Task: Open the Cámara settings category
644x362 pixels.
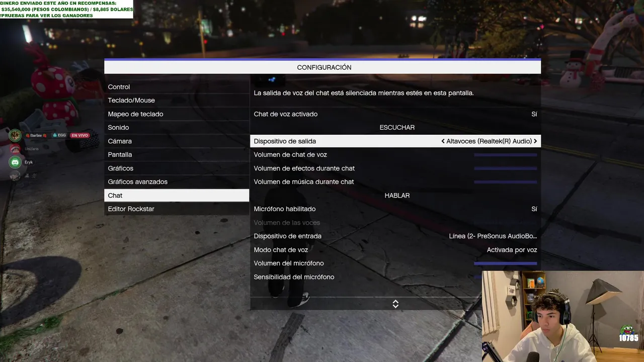Action: pos(177,141)
